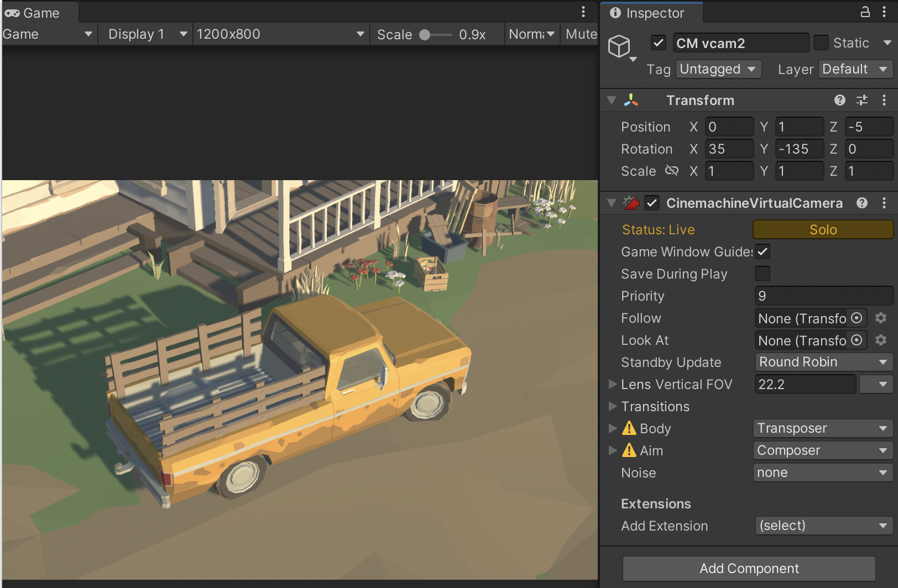The image size is (898, 588).
Task: Collapse the CinemachineVirtualCamera component
Action: pyautogui.click(x=612, y=203)
